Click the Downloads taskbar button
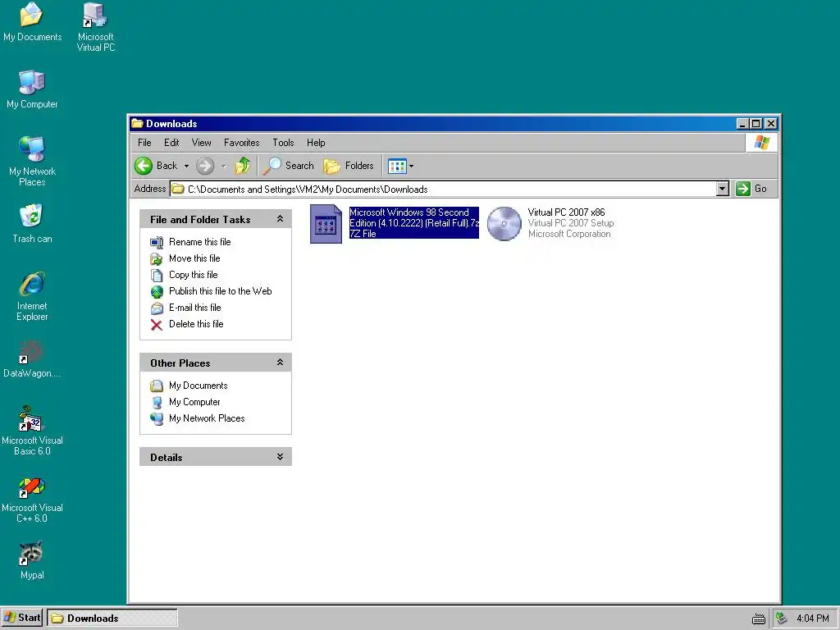Image resolution: width=840 pixels, height=630 pixels. [112, 618]
